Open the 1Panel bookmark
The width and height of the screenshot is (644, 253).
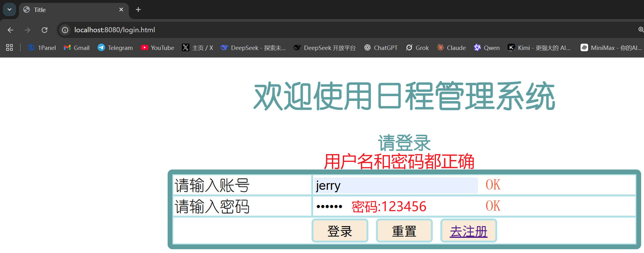(x=42, y=48)
